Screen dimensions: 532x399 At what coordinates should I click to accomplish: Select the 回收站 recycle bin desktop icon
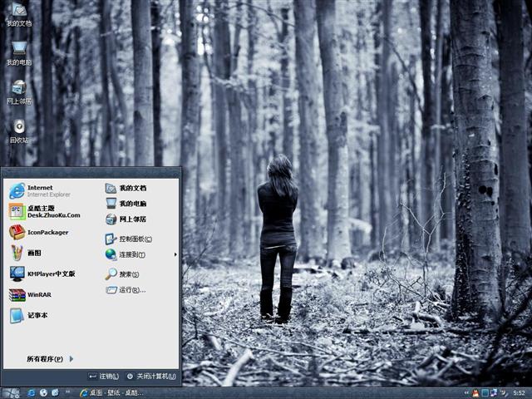[x=19, y=131]
